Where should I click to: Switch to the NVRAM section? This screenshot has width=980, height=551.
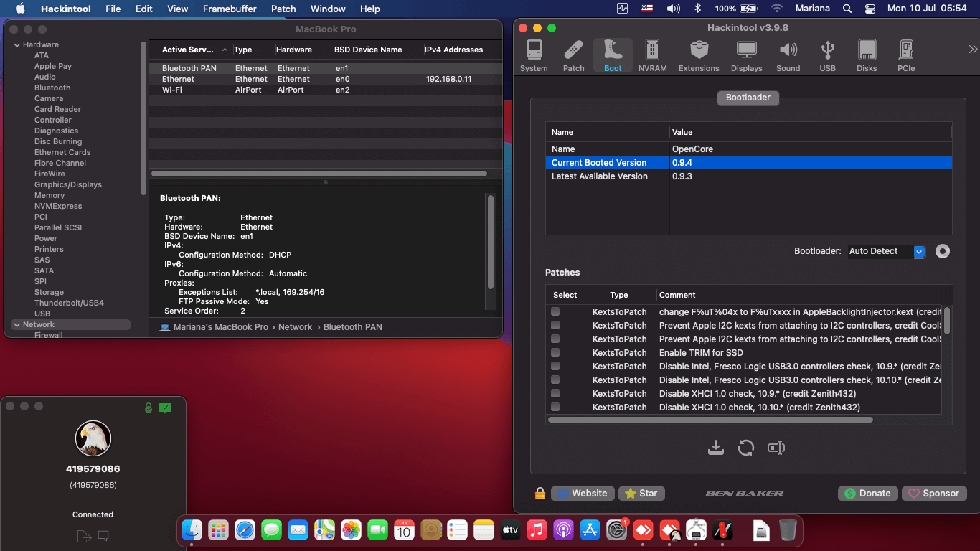click(x=652, y=56)
